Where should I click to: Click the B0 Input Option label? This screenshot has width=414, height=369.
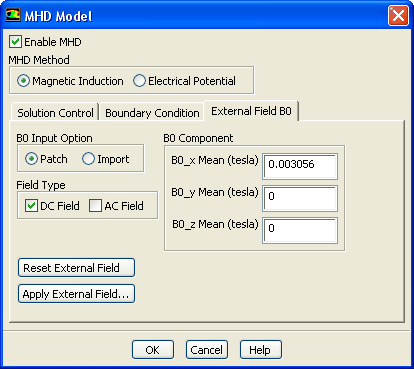54,138
